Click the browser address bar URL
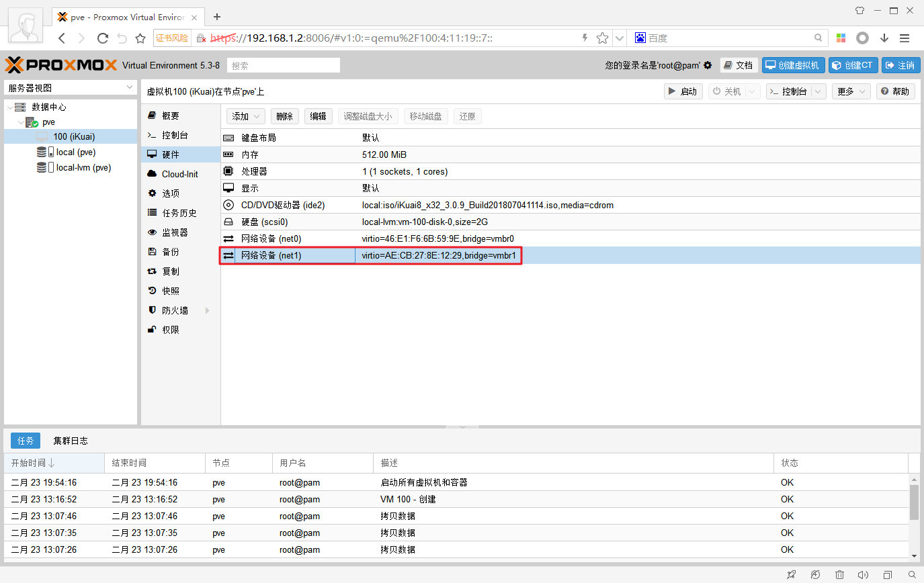Viewport: 924px width, 583px height. coord(351,38)
